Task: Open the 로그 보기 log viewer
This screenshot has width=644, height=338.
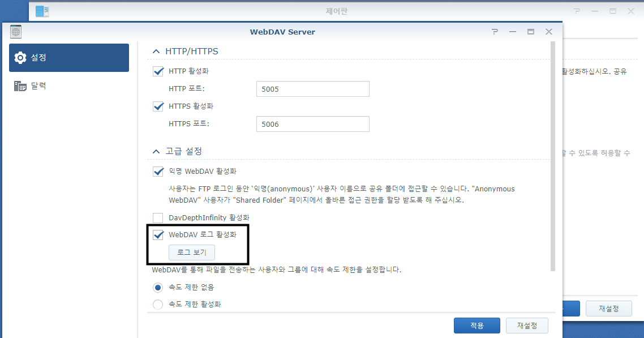Action: tap(192, 253)
